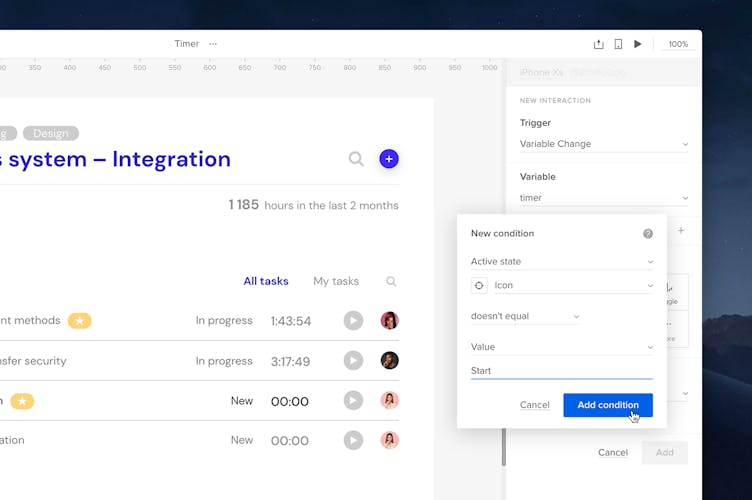Click the NEW INTERACTION heading in right panel
This screenshot has height=500, width=752.
(555, 101)
